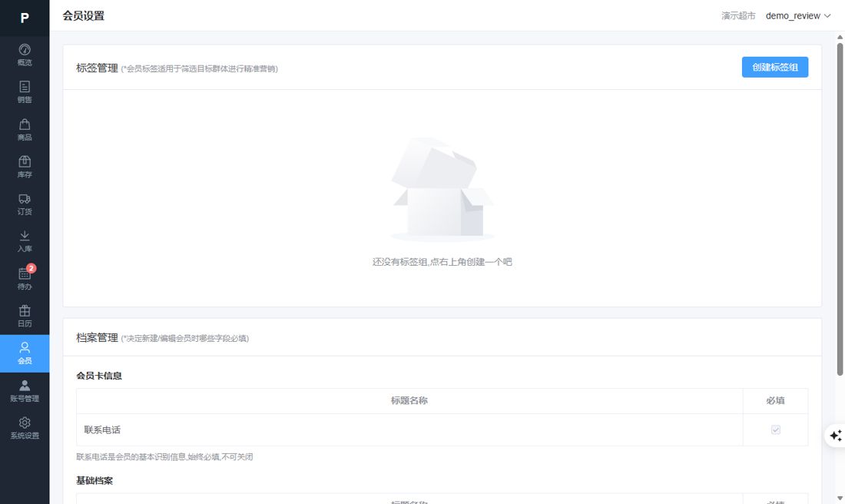Click the 联系电话 row label
Viewport: 845px width, 504px height.
(102, 429)
